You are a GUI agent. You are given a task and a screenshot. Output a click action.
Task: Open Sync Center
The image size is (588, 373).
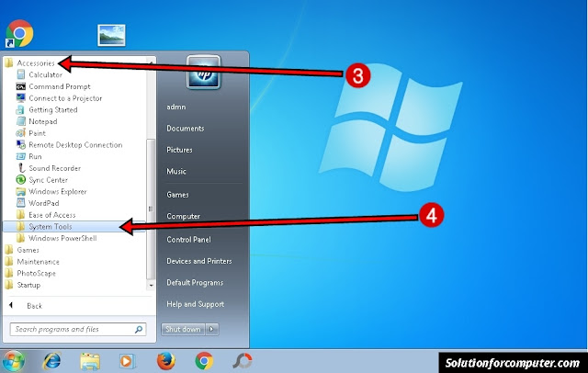pos(42,179)
